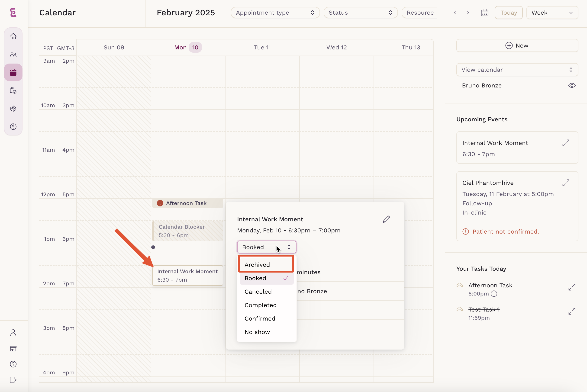Expand Ciel Phantomhive upcoming event

coord(566,183)
